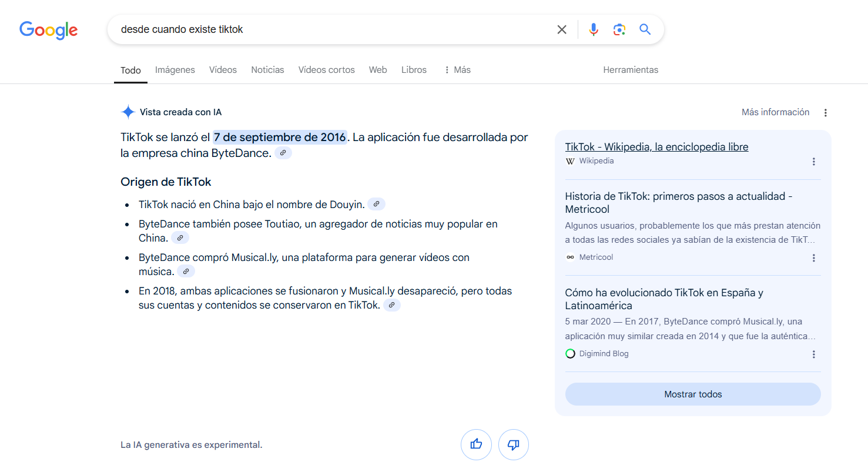Give thumbs up to AI overview

tap(476, 444)
